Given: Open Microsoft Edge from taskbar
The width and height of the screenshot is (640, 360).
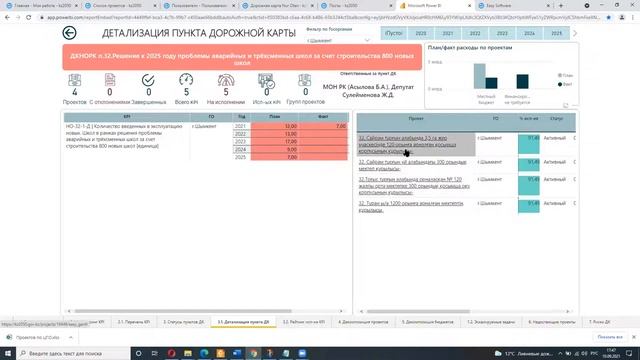Looking at the screenshot, I should tap(204, 353).
